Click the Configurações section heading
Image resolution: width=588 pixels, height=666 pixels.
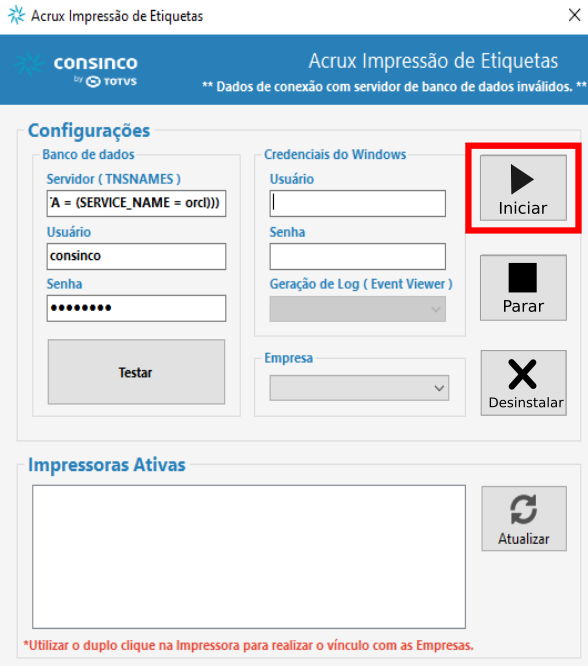point(89,130)
